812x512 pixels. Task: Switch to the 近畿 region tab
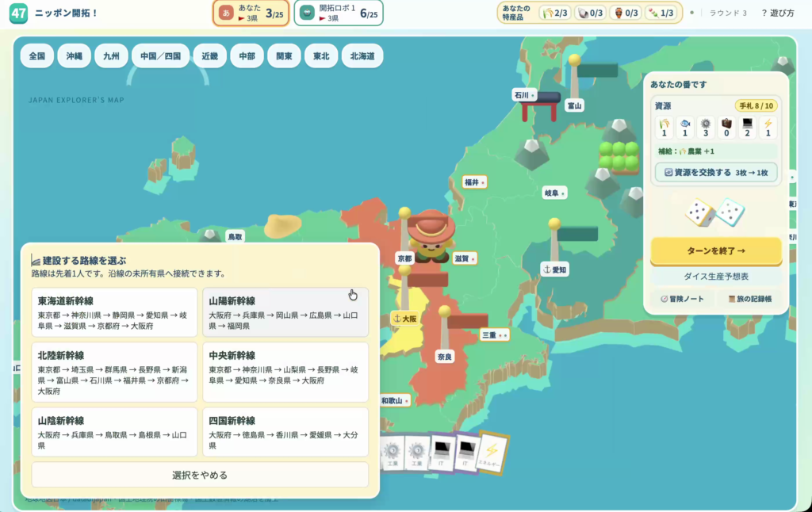209,56
